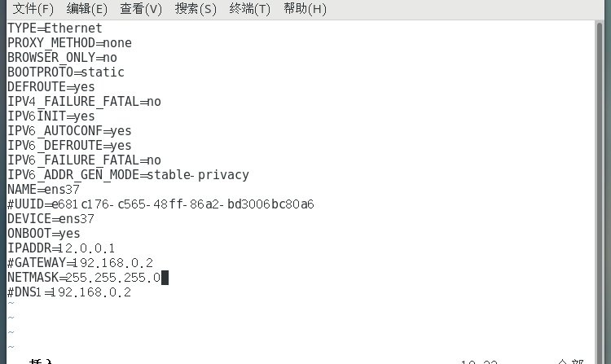Screen dimensions: 611x364
Task: Click the IPV6_ADDR_GEN_MODE=stable-privacy line
Action: pyautogui.click(x=128, y=174)
